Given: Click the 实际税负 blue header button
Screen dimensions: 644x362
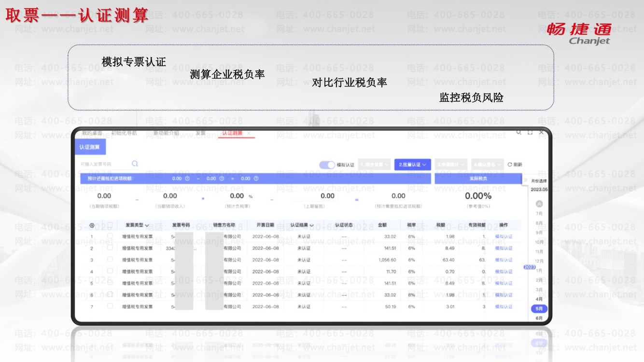Looking at the screenshot, I should tap(478, 179).
